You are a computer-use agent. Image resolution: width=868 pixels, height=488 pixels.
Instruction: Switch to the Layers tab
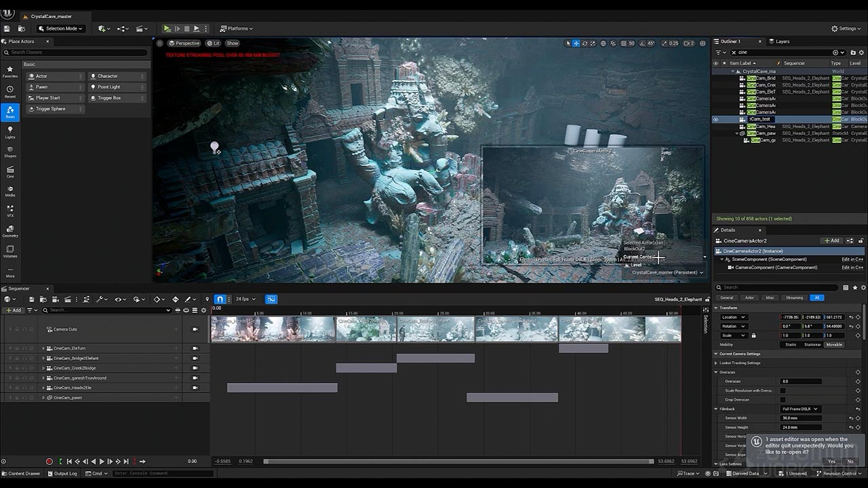[779, 41]
